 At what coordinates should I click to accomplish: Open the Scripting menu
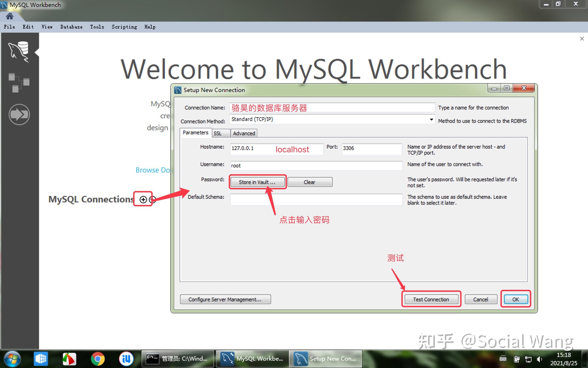[124, 27]
